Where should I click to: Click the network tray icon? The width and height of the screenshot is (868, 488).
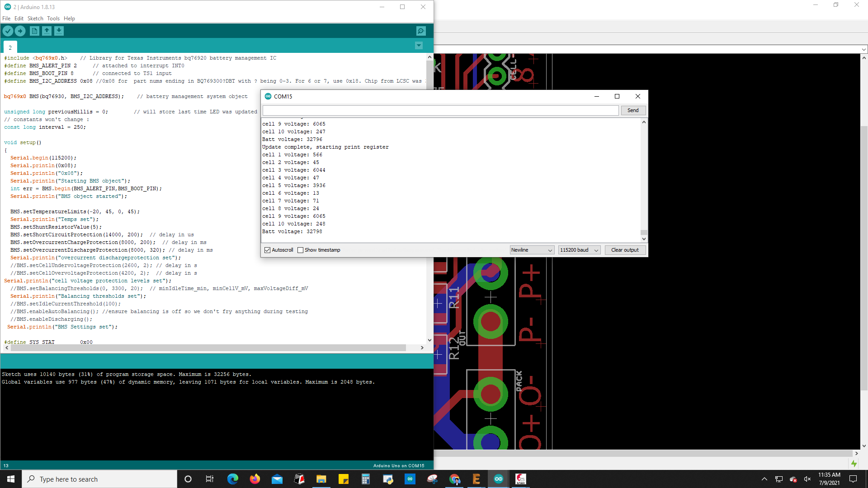tap(778, 479)
